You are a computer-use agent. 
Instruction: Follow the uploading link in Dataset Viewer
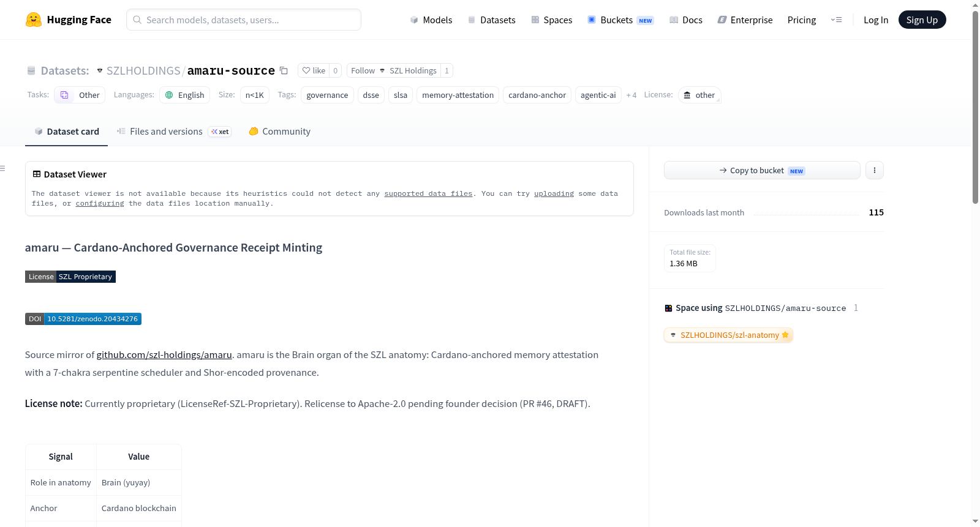554,193
